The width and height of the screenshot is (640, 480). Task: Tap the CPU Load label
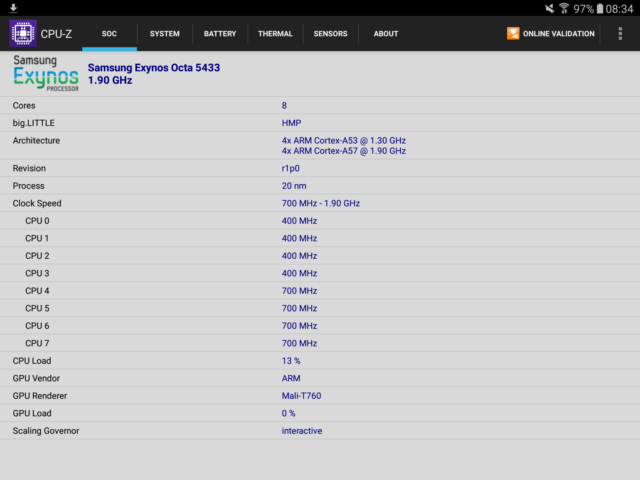32,361
